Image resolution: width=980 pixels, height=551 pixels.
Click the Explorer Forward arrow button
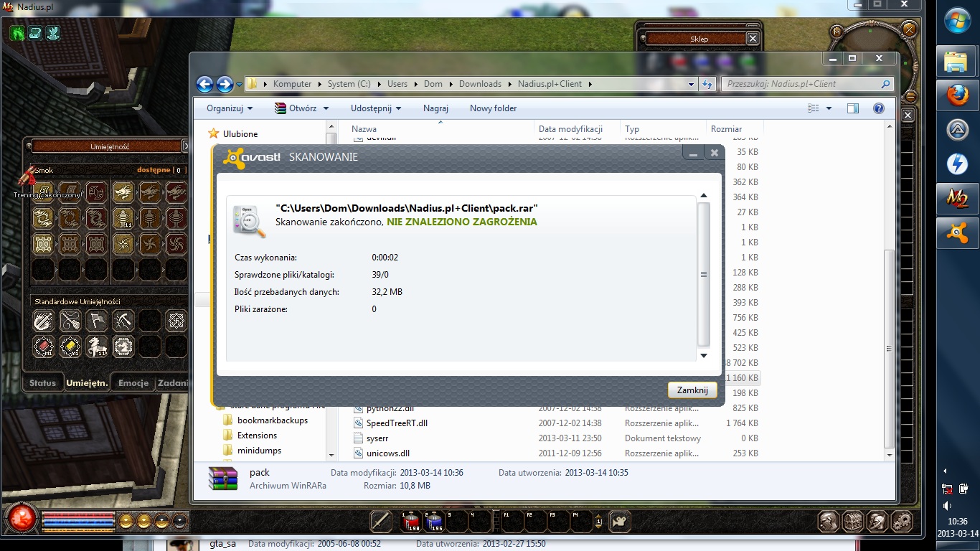pos(225,84)
